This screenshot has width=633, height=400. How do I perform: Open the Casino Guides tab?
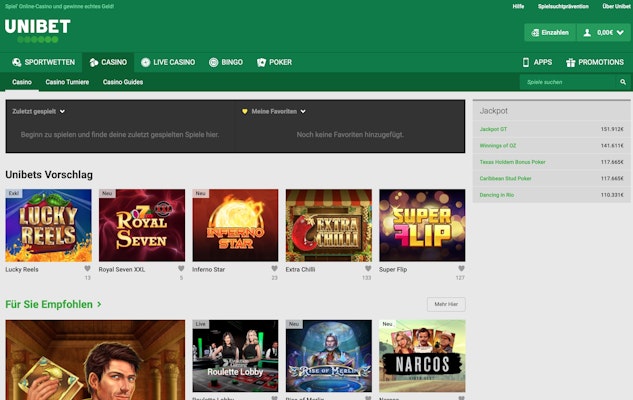[x=123, y=82]
